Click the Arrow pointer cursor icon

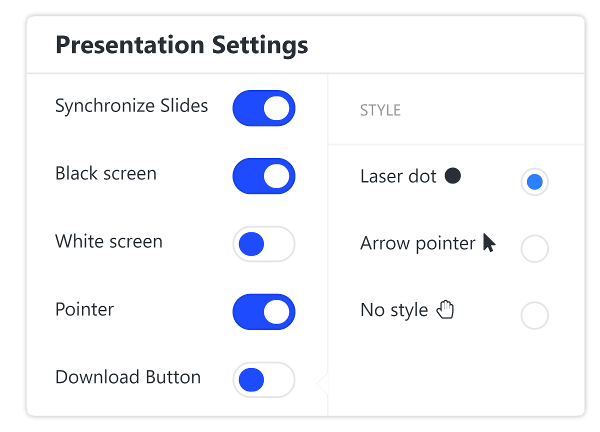[489, 243]
